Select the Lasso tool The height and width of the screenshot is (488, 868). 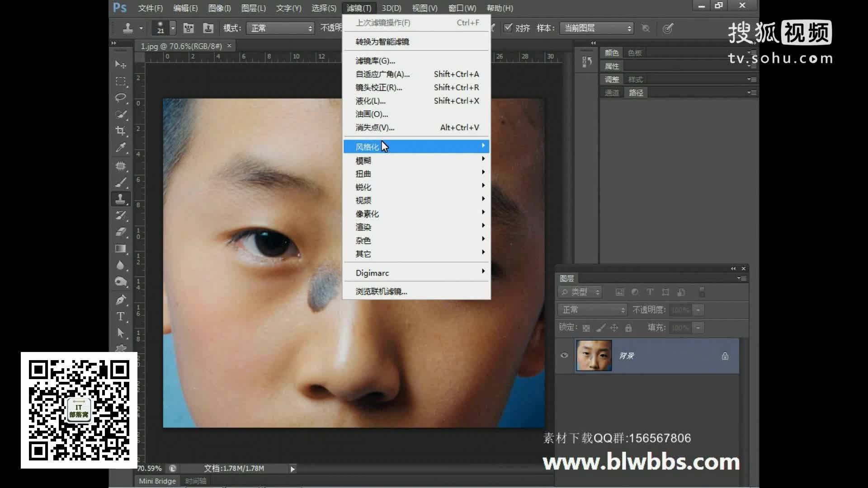coord(120,98)
